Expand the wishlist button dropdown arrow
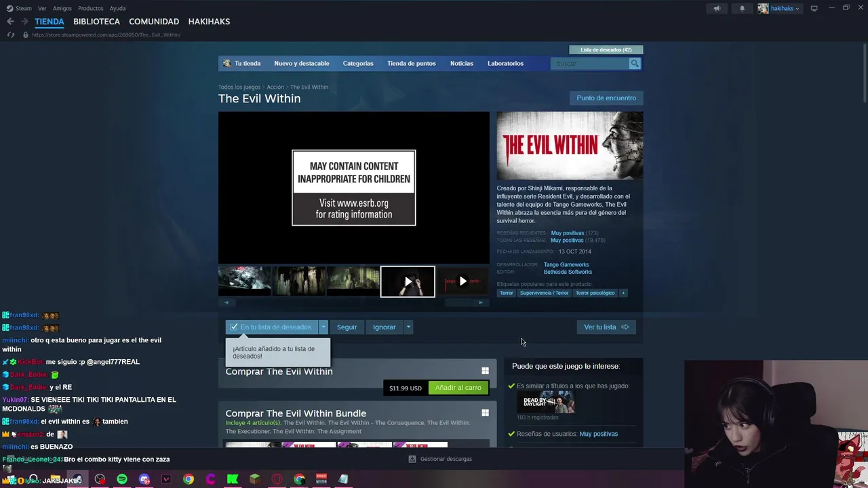This screenshot has width=868, height=488. pyautogui.click(x=323, y=327)
